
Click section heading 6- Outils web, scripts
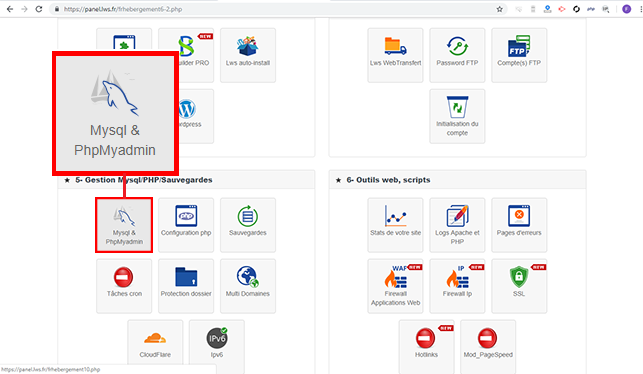point(388,180)
